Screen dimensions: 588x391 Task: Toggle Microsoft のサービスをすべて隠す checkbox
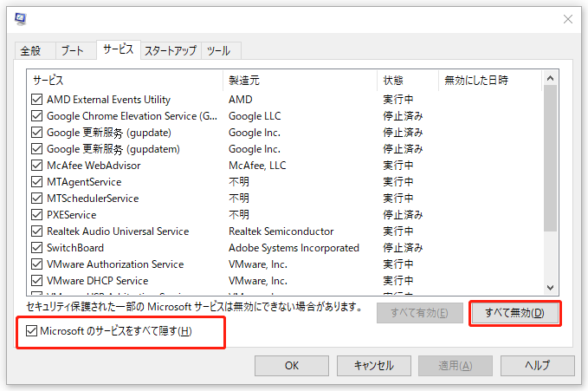31,331
